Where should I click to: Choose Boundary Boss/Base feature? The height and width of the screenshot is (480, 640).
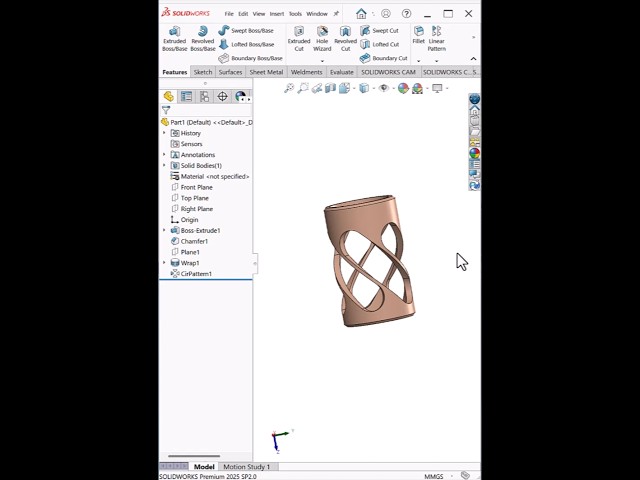click(251, 58)
